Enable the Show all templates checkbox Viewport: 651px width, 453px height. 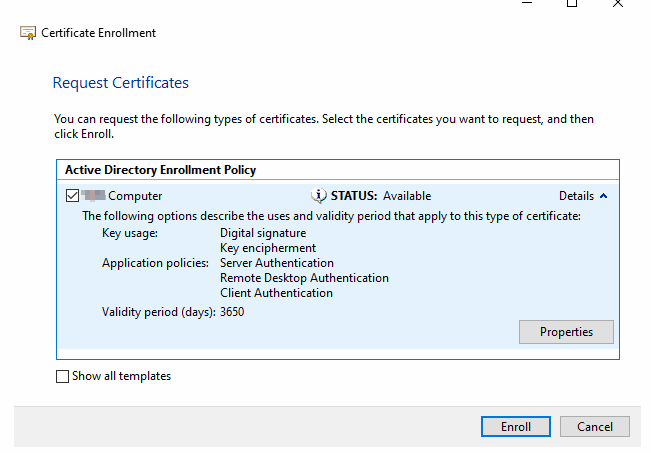pos(63,376)
